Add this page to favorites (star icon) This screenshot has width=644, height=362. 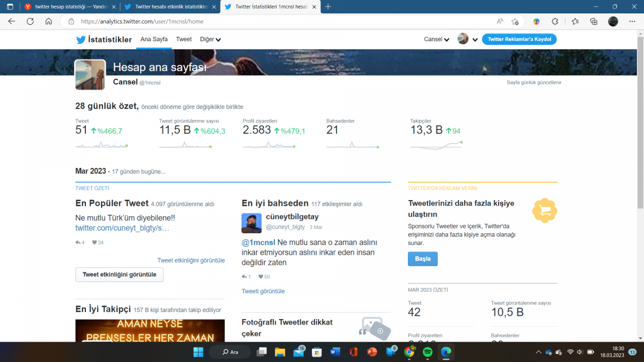515,21
